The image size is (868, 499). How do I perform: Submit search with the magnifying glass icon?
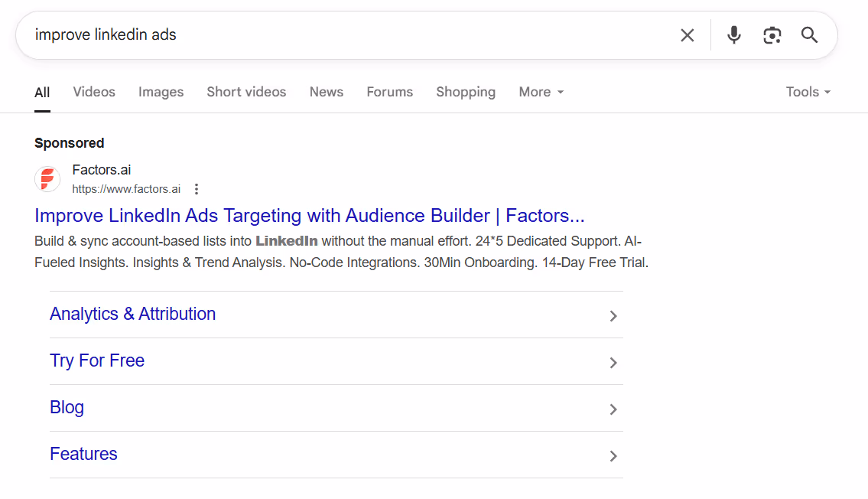(809, 35)
